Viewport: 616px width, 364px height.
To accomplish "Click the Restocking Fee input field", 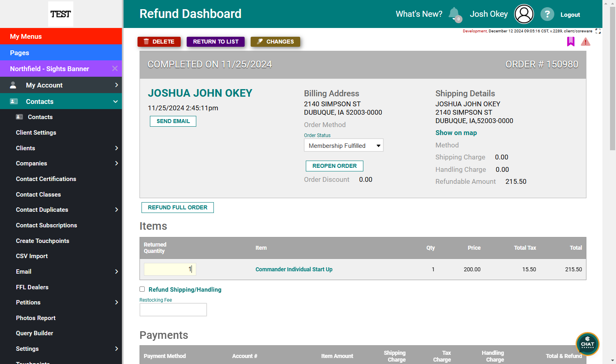I will pyautogui.click(x=173, y=310).
